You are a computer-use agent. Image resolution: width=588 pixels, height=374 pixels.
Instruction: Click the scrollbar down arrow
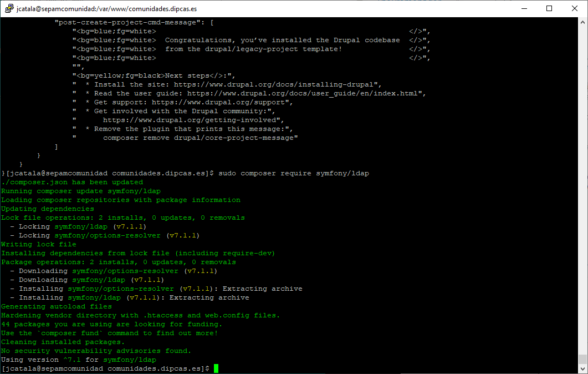pyautogui.click(x=583, y=368)
